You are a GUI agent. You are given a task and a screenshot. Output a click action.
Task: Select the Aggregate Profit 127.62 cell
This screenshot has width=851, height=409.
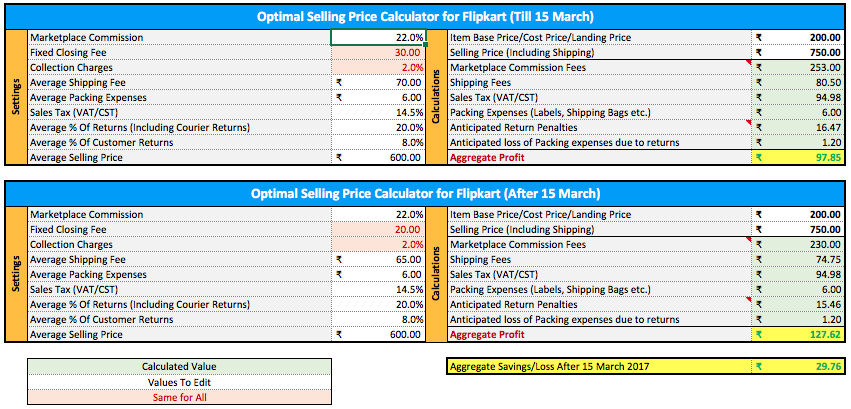pos(798,335)
